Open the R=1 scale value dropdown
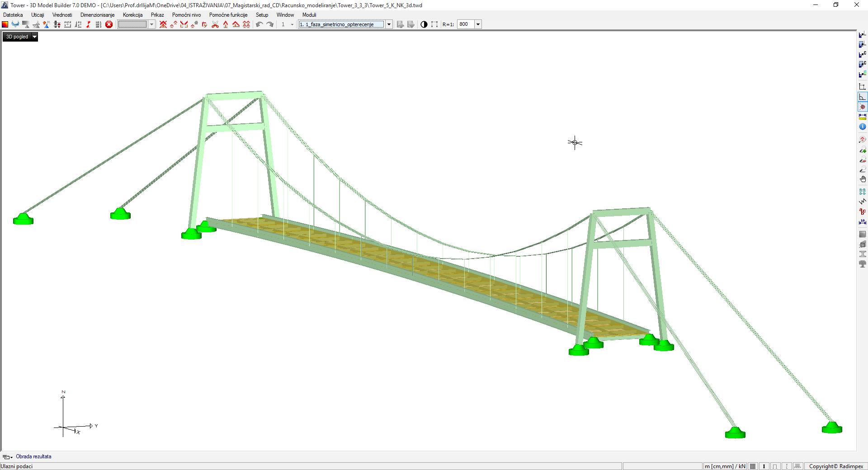Image resolution: width=868 pixels, height=470 pixels. click(x=478, y=24)
